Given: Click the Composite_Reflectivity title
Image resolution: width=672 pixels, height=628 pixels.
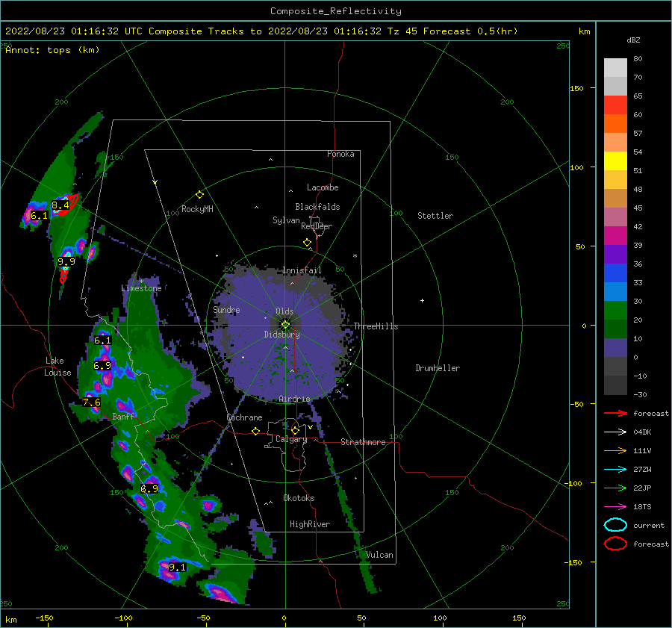Looking at the screenshot, I should (336, 11).
